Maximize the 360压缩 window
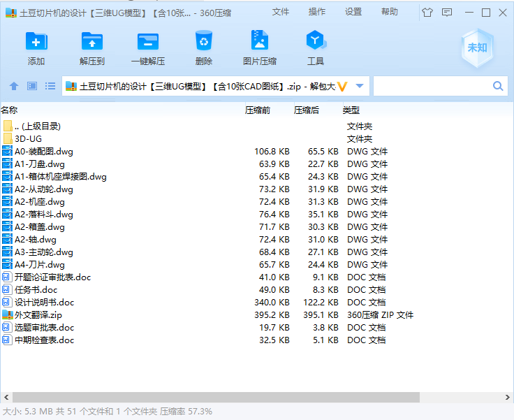The image size is (514, 420). [486, 13]
